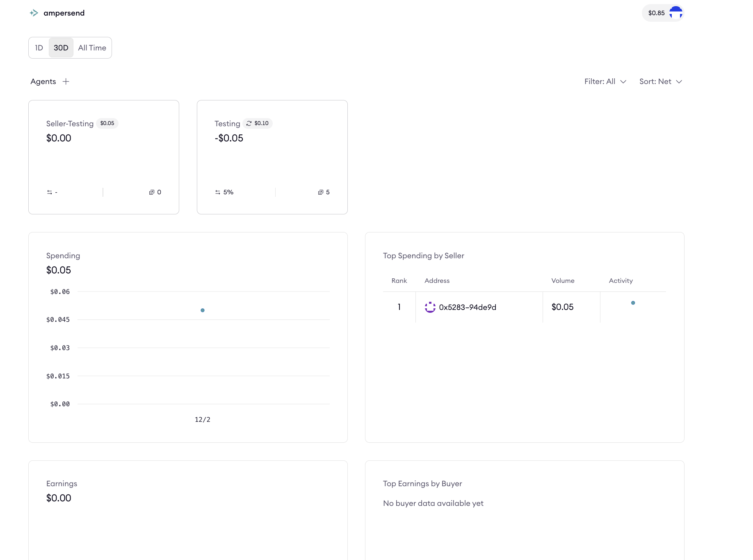Click the identicon beside address 0x5283-94de9d
753x560 pixels.
click(430, 307)
